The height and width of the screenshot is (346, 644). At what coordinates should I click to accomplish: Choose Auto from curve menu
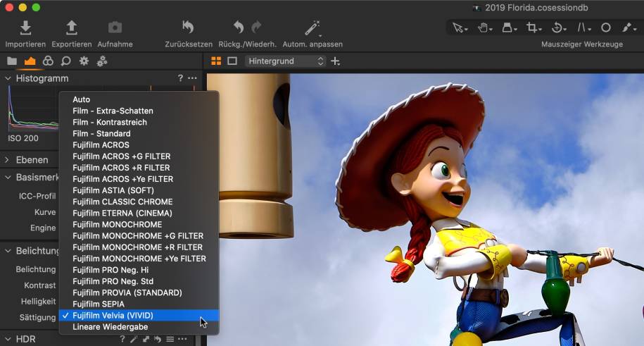click(x=139, y=99)
